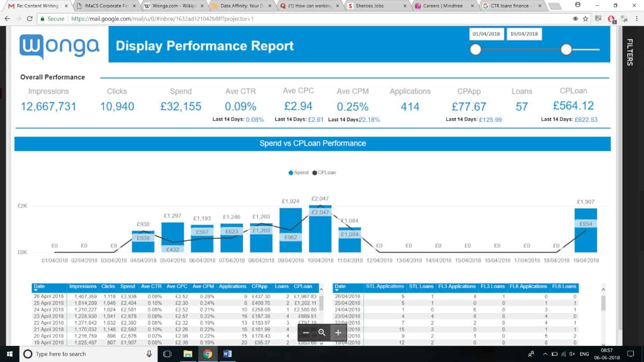The image size is (644, 362).
Task: Click the FL6 Loans column header
Action: point(564,286)
